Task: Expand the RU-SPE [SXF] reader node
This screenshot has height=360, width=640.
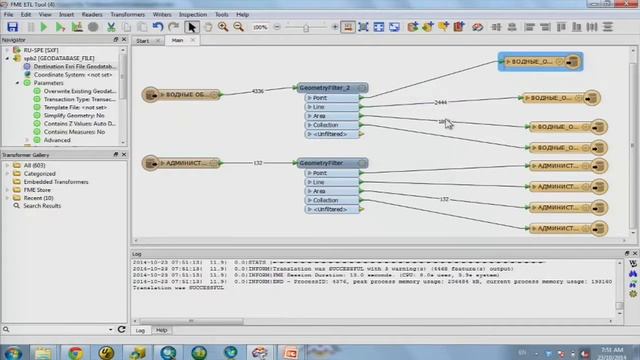Action: [x=7, y=50]
